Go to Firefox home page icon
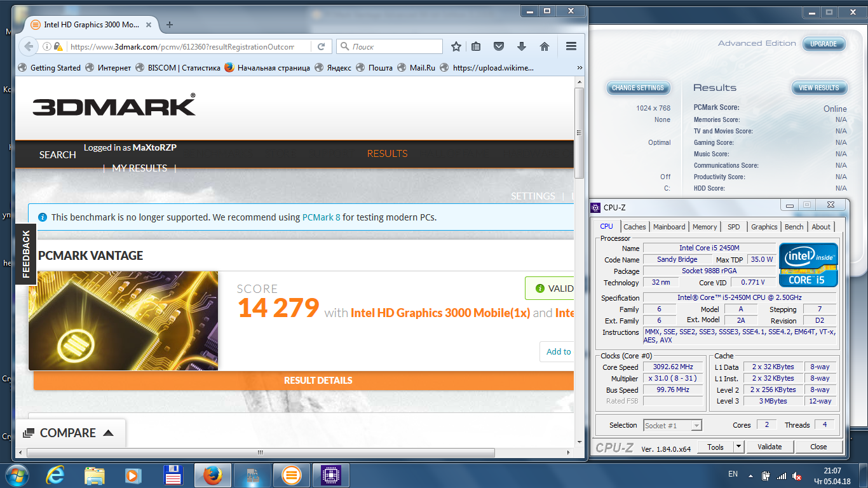 click(x=545, y=46)
